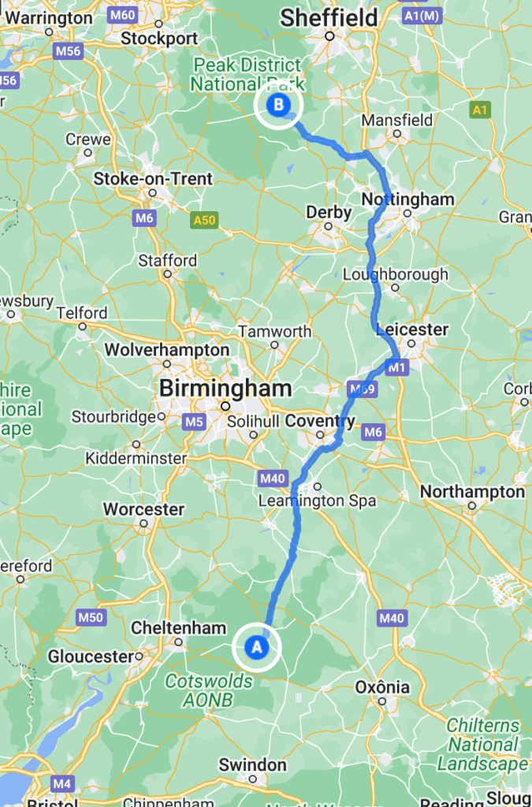This screenshot has height=807, width=532.
Task: Select the M69 motorway shield
Action: [x=363, y=389]
